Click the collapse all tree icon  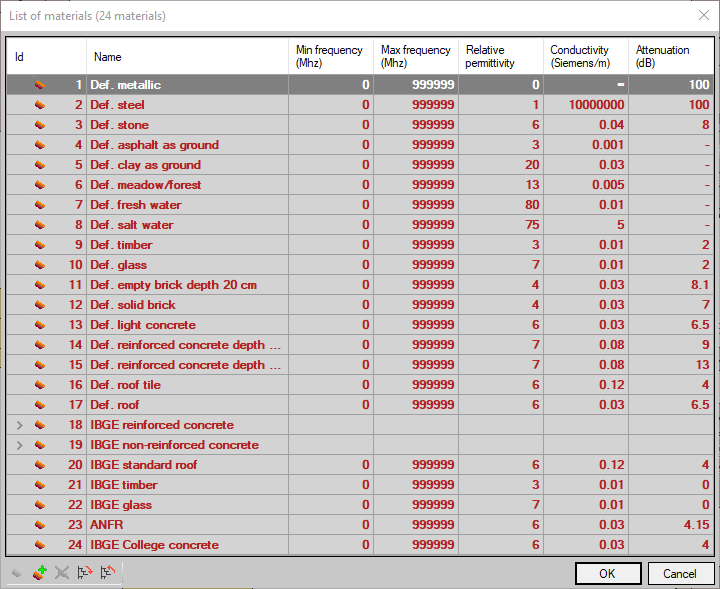coord(108,572)
